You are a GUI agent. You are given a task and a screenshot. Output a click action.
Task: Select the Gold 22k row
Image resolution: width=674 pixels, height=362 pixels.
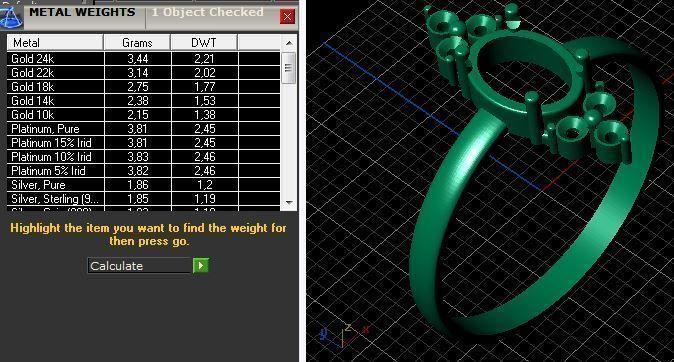(144, 73)
